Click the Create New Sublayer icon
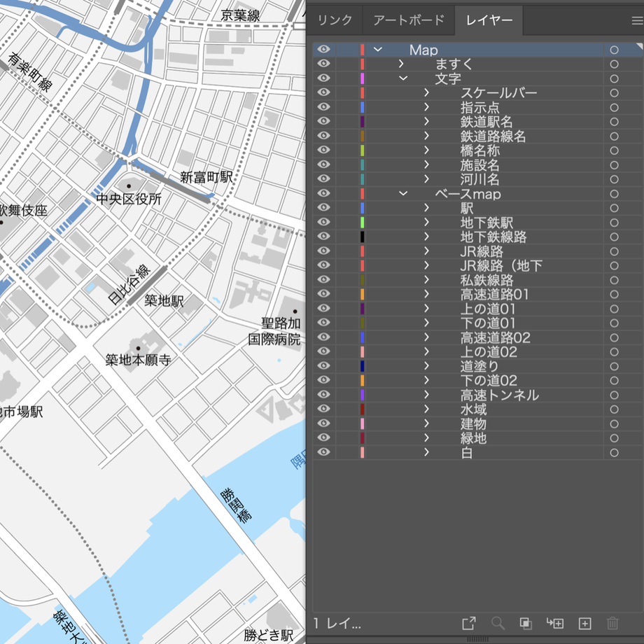 tap(555, 623)
